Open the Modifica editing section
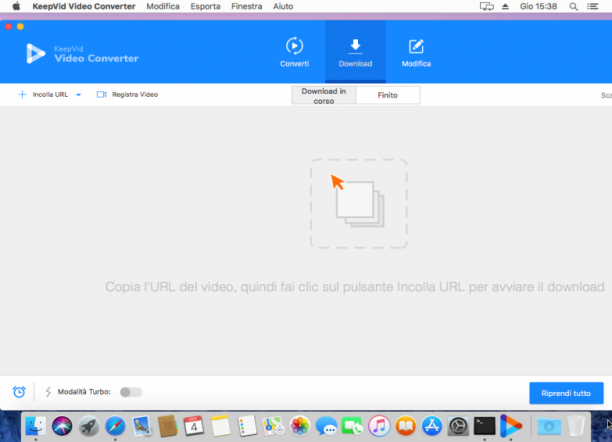The image size is (612, 442). coord(416,52)
